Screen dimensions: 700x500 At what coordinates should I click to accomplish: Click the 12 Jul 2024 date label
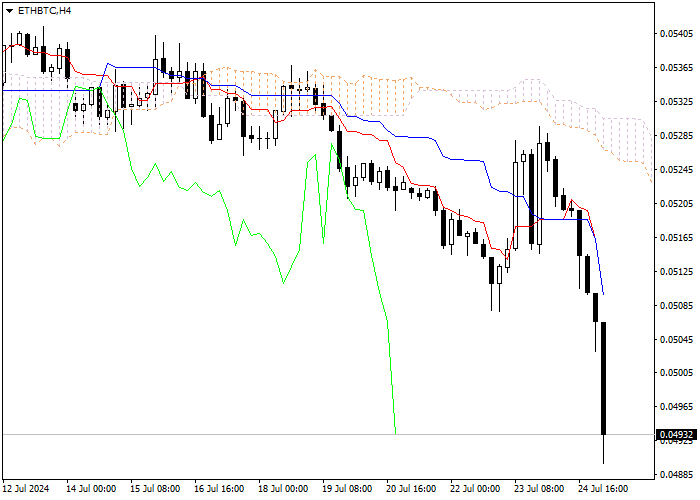tap(26, 488)
